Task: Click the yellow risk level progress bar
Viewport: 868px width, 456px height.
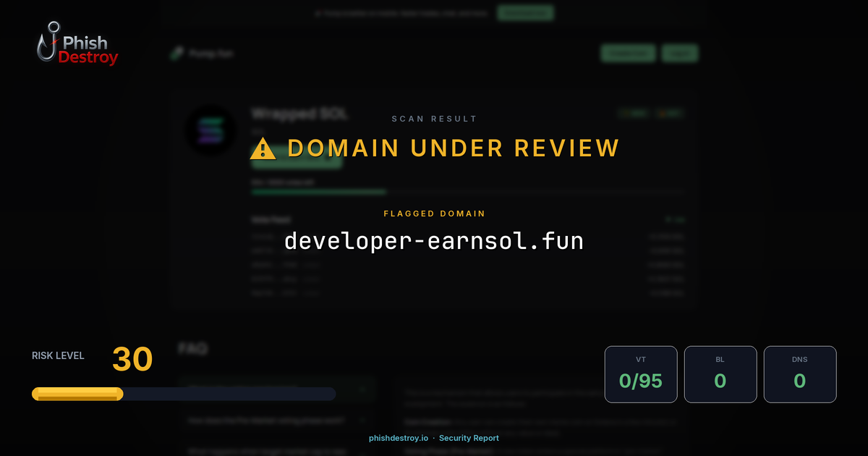Action: pyautogui.click(x=76, y=393)
